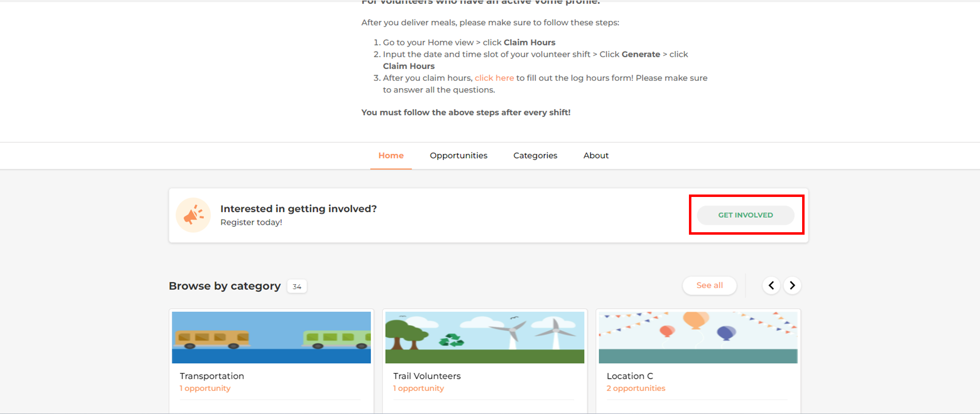Follow the 'click here' log hours link
The height and width of the screenshot is (414, 980).
(x=494, y=78)
